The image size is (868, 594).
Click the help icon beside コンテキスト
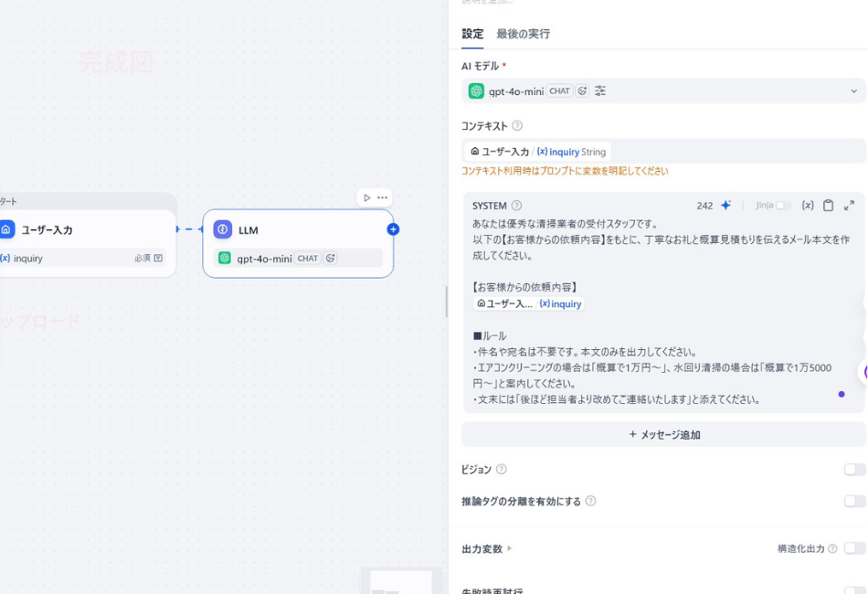pyautogui.click(x=517, y=126)
